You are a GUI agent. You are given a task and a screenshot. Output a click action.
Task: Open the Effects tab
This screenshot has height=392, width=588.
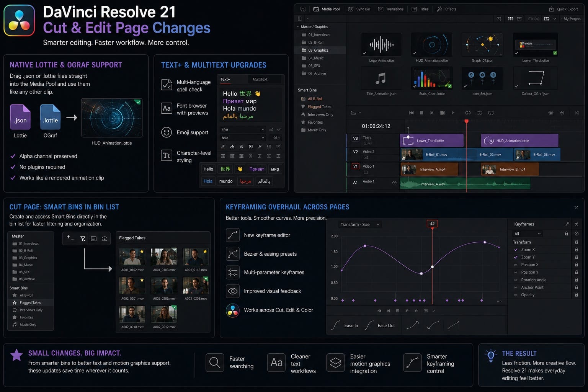pos(446,9)
